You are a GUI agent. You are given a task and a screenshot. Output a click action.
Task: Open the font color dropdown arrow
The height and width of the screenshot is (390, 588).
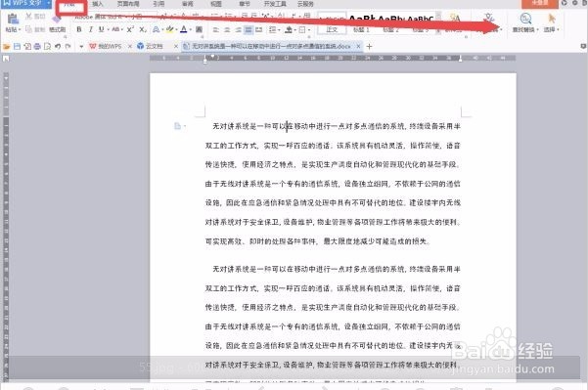click(x=190, y=29)
